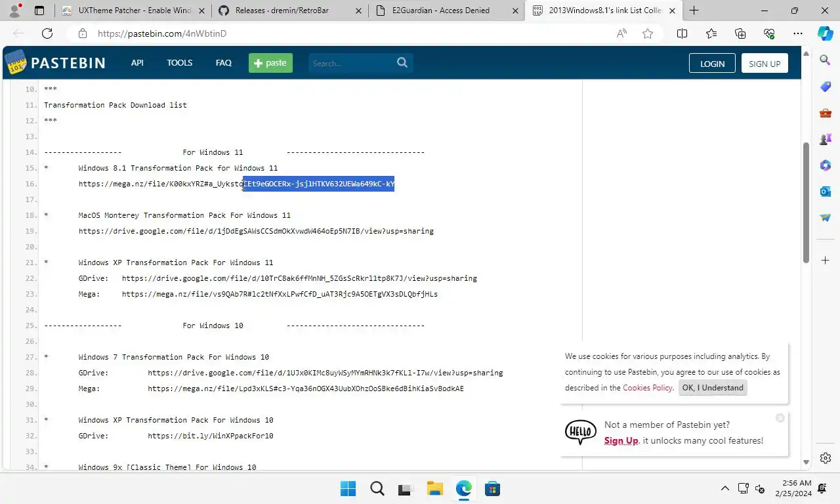Switch to UXTheme Patcher tab
Screen dimensions: 840x504
(x=135, y=10)
